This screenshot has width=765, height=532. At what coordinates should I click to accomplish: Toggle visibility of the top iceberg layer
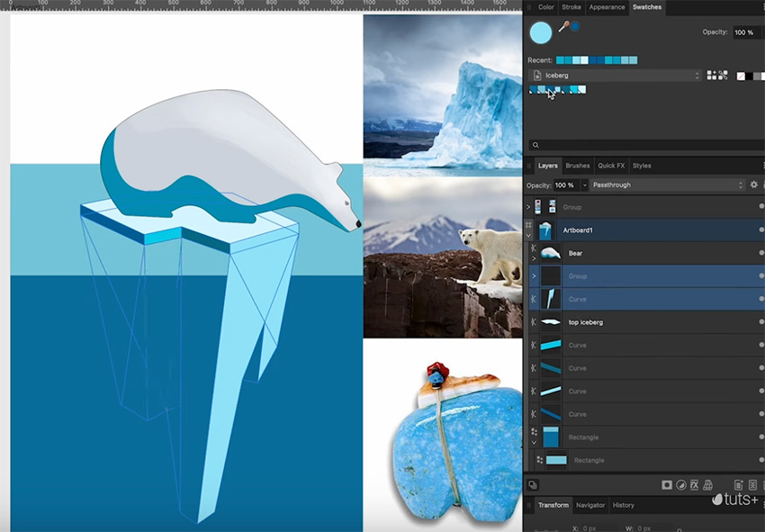[761, 321]
